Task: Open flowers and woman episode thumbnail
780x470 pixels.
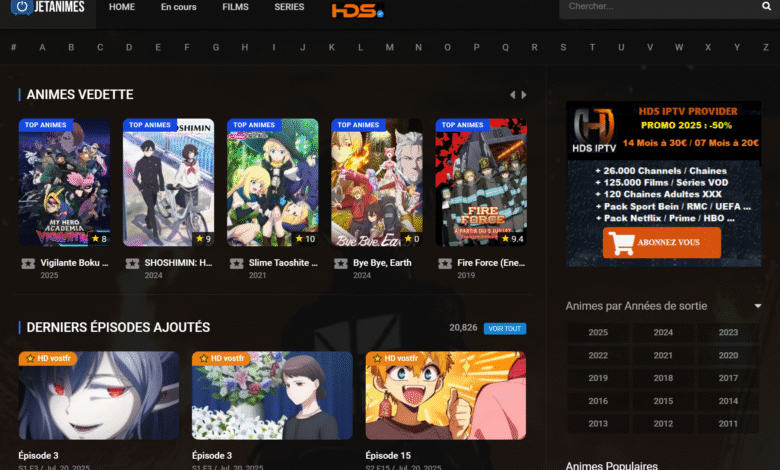Action: point(273,396)
